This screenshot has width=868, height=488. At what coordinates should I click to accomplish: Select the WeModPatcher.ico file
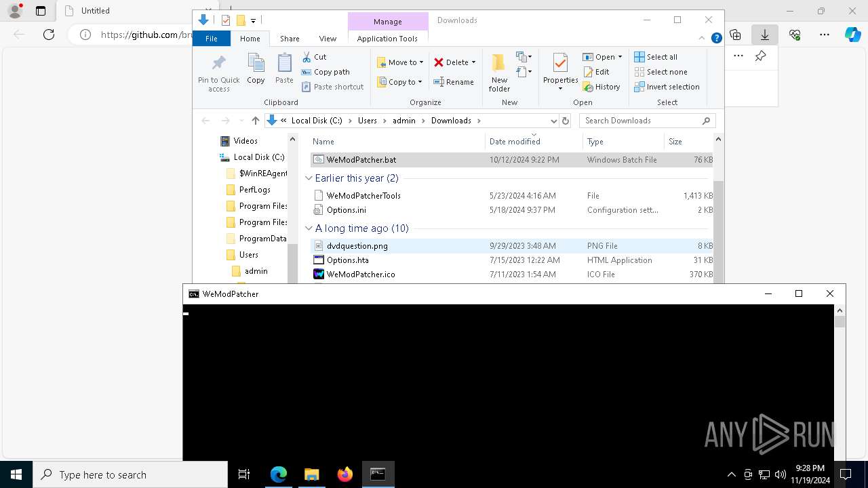pos(511,274)
